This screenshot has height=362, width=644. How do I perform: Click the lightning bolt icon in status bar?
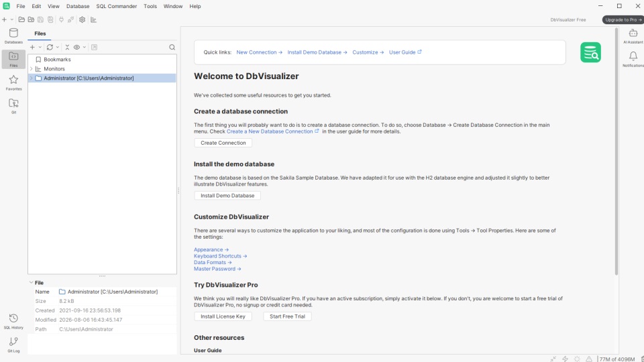click(565, 359)
